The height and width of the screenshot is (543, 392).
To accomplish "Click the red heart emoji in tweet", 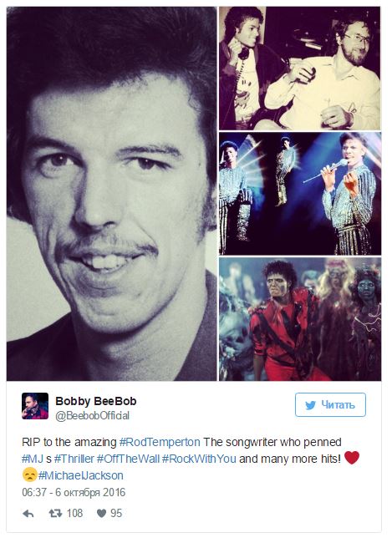I will pyautogui.click(x=352, y=458).
